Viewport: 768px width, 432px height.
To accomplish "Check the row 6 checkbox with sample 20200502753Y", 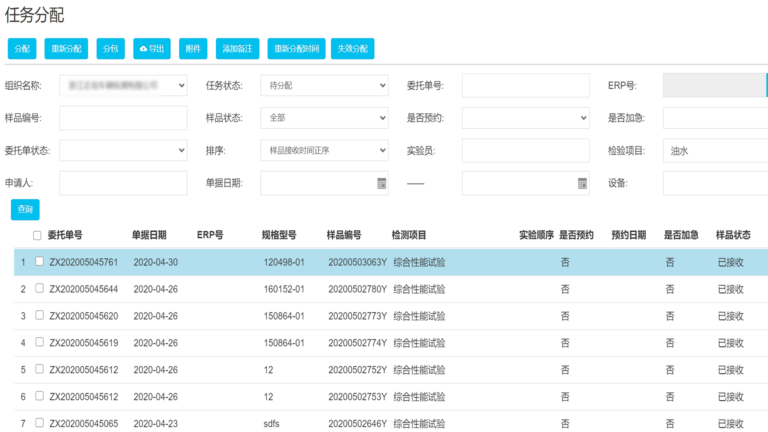I will point(40,396).
